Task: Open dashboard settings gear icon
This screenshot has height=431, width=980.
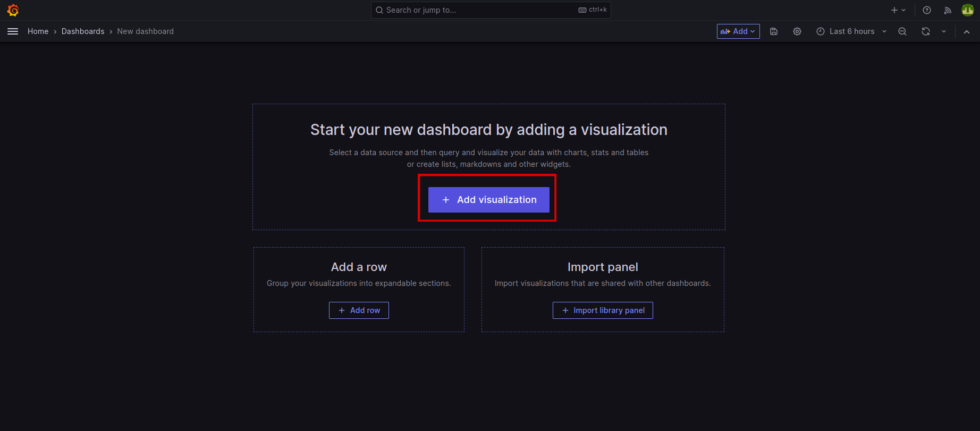Action: pyautogui.click(x=797, y=31)
